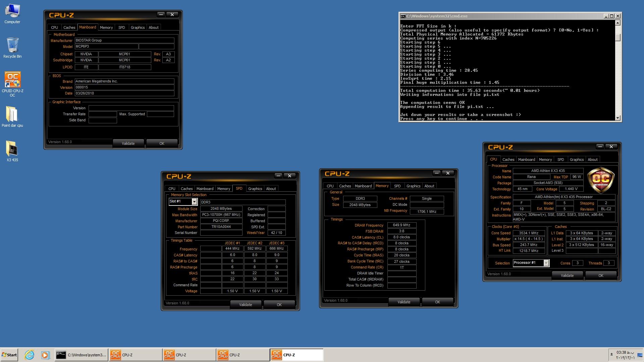Click the MCP6P3 model field

[106, 47]
